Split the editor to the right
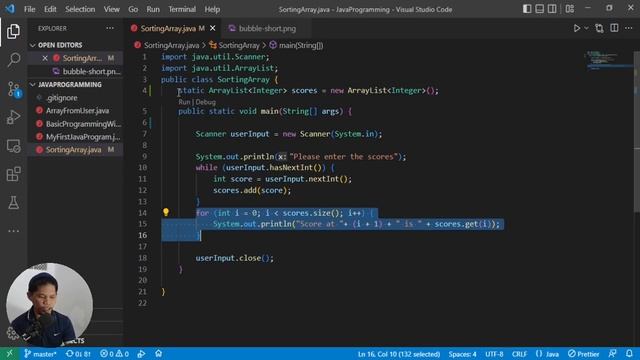640x360 pixels. 614,28
